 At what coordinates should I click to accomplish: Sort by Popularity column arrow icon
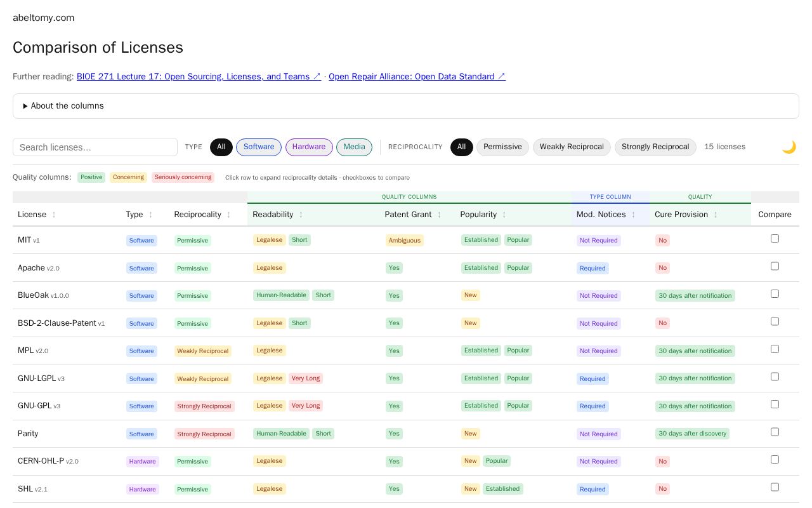pyautogui.click(x=504, y=215)
